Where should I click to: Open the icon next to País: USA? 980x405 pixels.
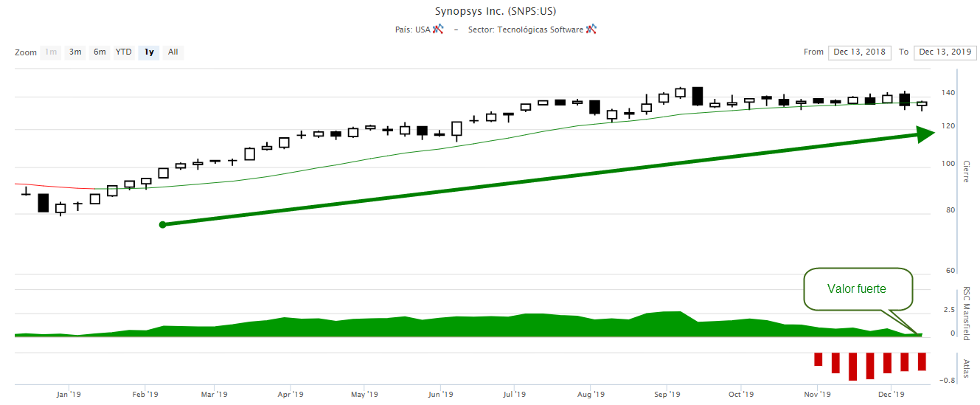pyautogui.click(x=438, y=30)
